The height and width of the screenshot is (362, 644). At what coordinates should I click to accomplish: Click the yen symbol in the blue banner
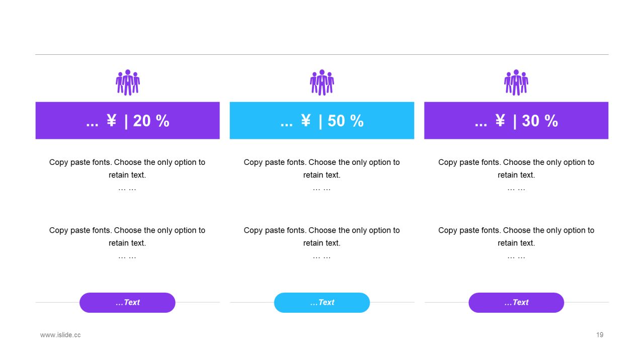tap(306, 121)
